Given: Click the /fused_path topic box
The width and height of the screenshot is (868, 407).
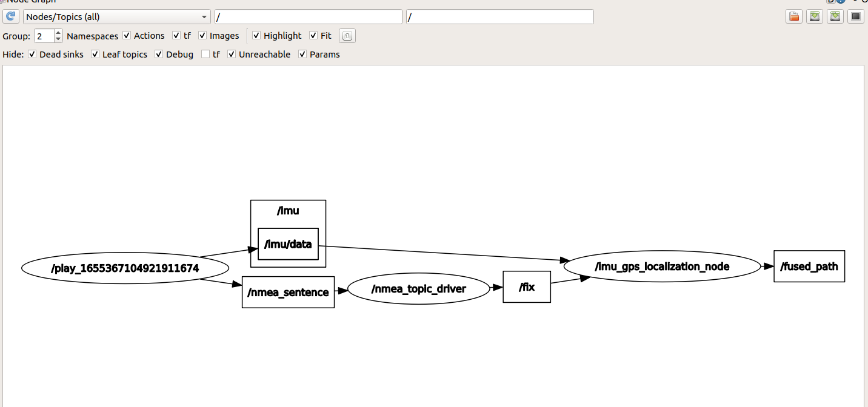Looking at the screenshot, I should pyautogui.click(x=809, y=266).
